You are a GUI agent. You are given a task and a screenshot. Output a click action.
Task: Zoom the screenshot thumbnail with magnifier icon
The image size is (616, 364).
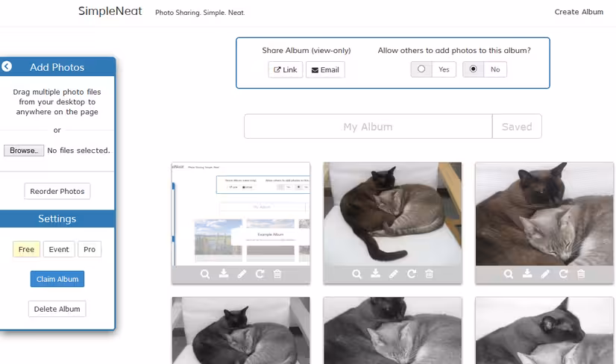[204, 274]
